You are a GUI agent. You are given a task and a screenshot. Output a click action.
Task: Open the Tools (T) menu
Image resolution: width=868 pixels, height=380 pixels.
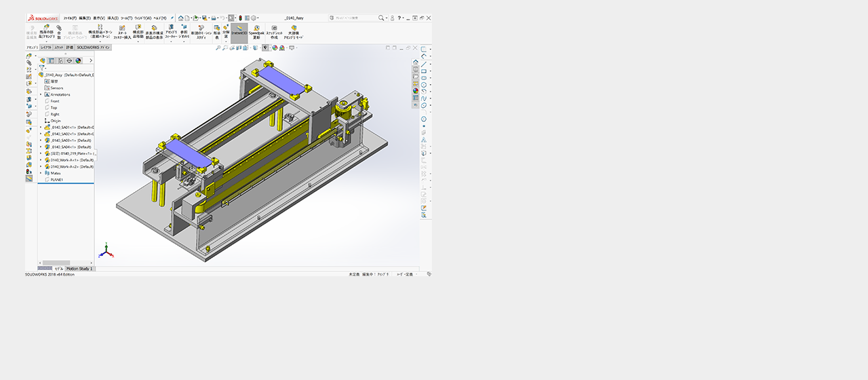127,18
